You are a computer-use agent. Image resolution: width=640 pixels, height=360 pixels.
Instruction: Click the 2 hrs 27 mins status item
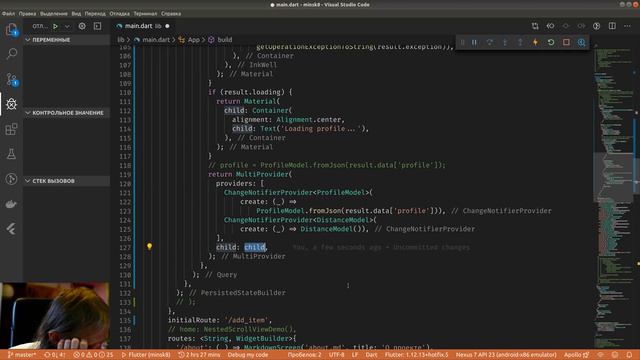click(x=199, y=355)
